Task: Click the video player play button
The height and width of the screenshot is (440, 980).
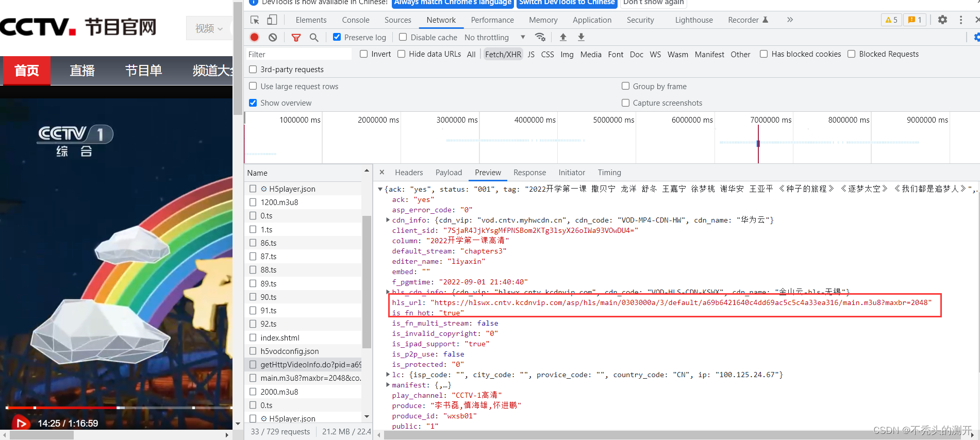Action: coord(21,423)
